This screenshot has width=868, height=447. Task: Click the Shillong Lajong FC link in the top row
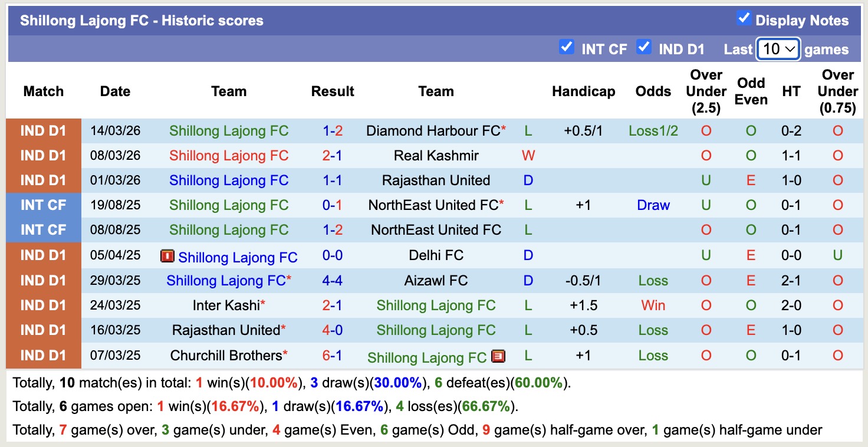pos(229,130)
